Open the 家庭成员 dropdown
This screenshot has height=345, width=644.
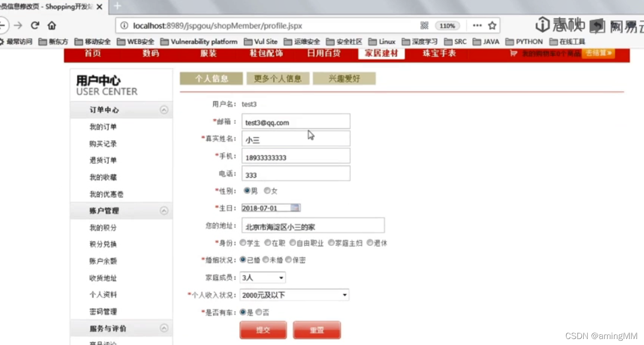click(263, 278)
